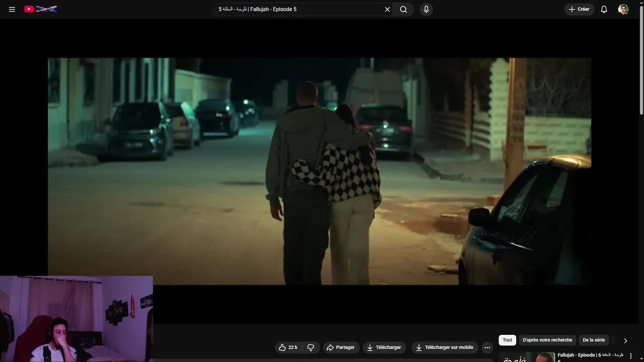644x362 pixels.
Task: Like the video (22 k)
Action: [x=288, y=347]
